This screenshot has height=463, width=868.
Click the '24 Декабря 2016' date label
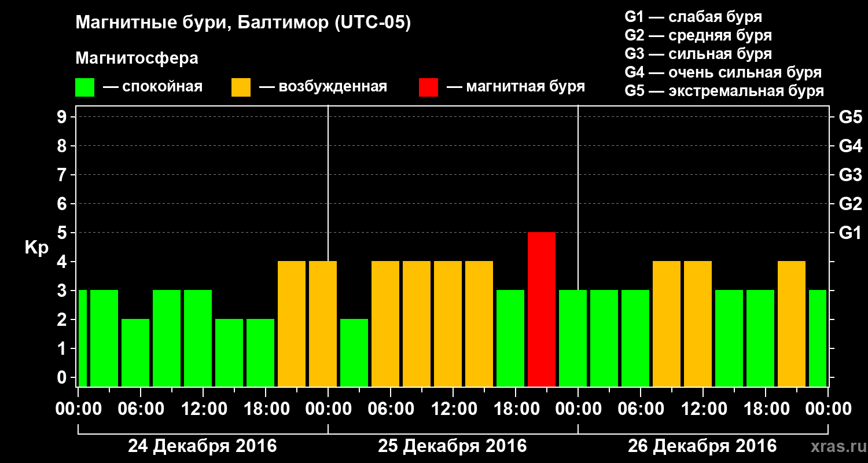pyautogui.click(x=203, y=446)
